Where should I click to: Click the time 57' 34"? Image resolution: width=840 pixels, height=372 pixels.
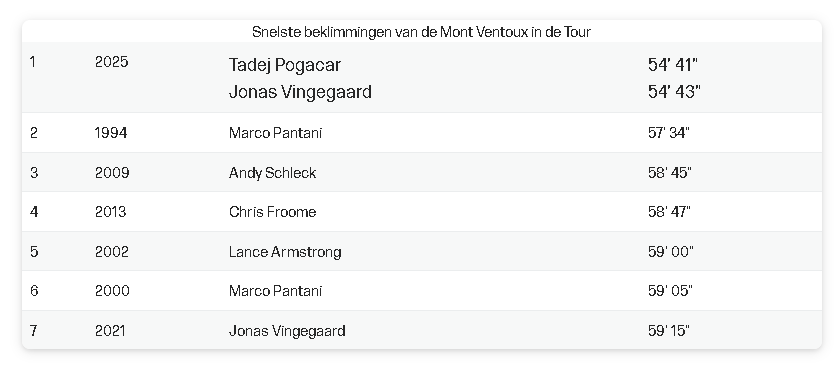pos(669,133)
